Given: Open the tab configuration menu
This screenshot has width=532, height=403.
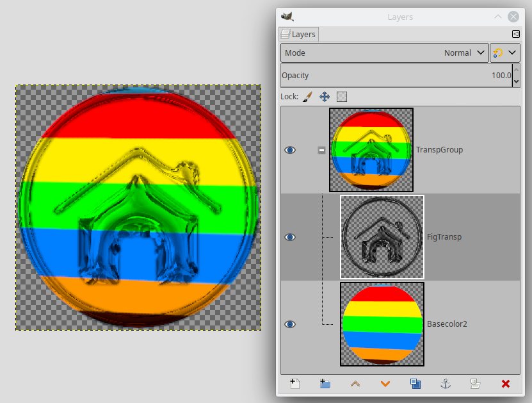Looking at the screenshot, I should 516,35.
